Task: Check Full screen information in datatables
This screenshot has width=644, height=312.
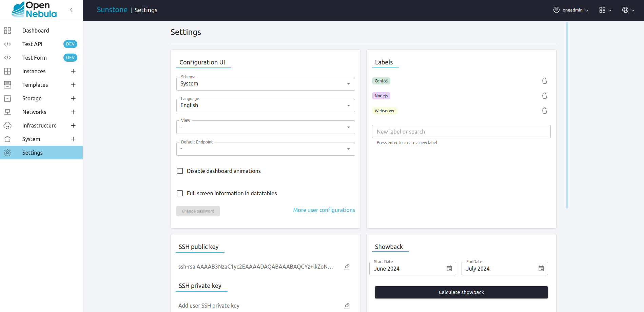Action: click(180, 193)
